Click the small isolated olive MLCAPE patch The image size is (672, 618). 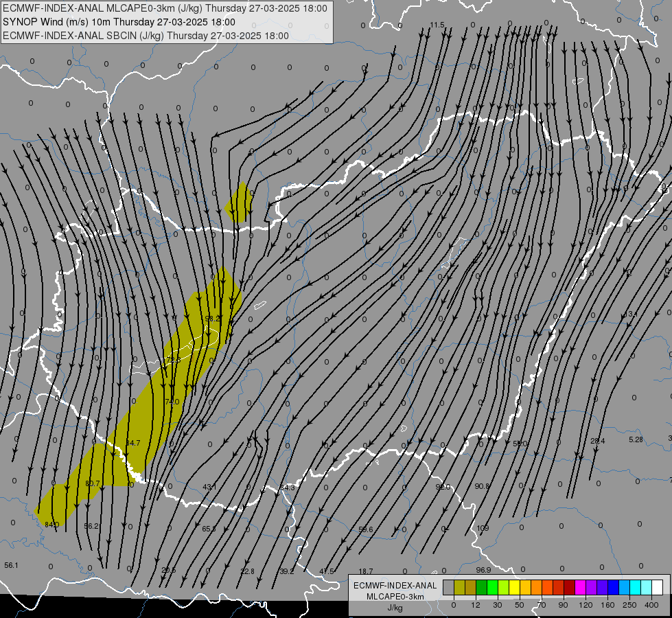(239, 203)
